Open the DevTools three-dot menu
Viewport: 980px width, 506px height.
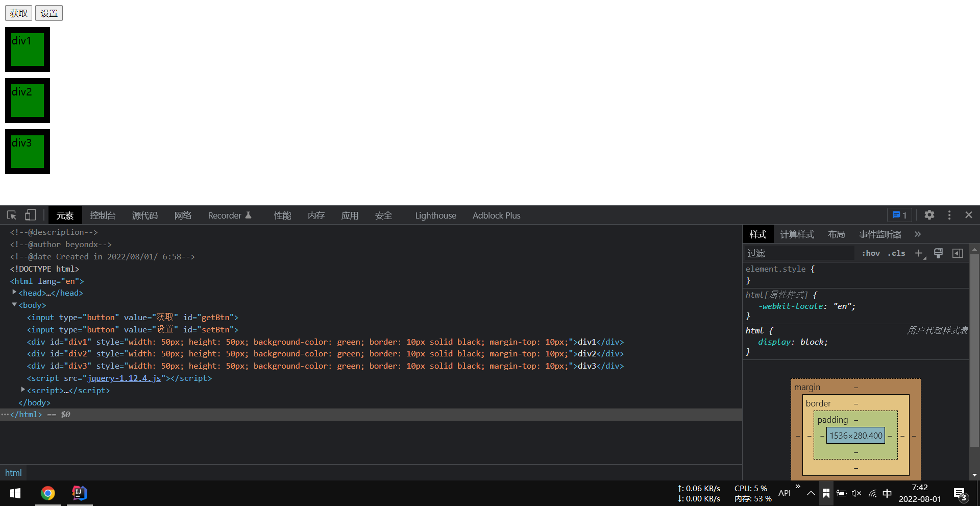click(x=949, y=215)
